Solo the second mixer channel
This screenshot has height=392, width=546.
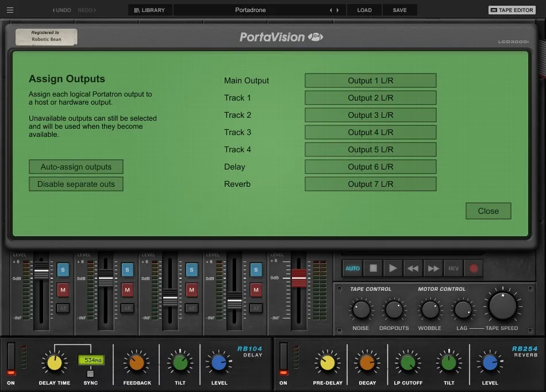coord(128,270)
